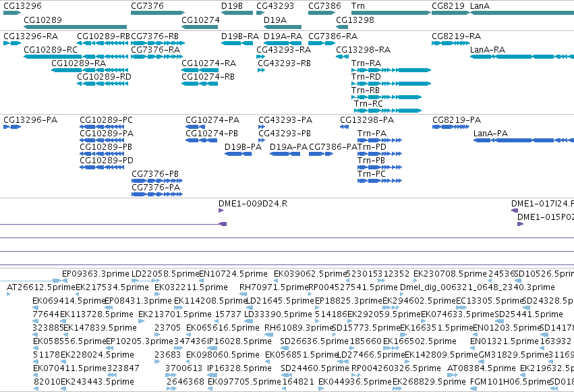
Task: Click protein CG10274-PA
Action: 196,127
